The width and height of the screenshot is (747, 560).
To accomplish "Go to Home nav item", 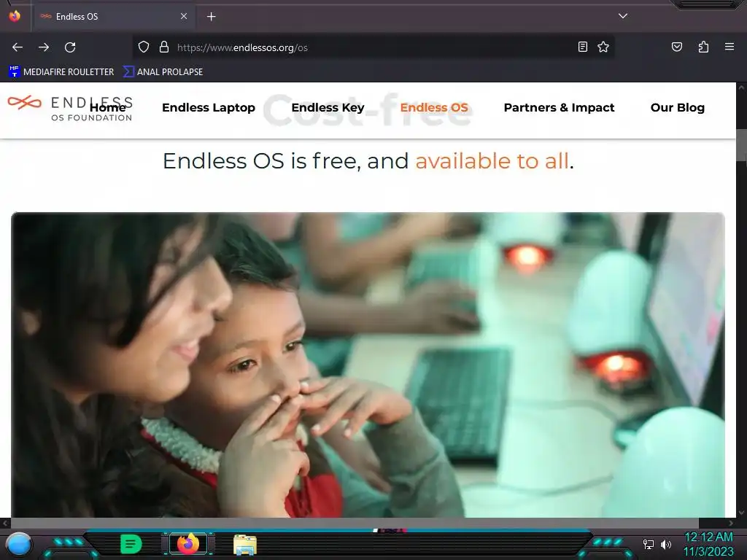I will coord(108,108).
